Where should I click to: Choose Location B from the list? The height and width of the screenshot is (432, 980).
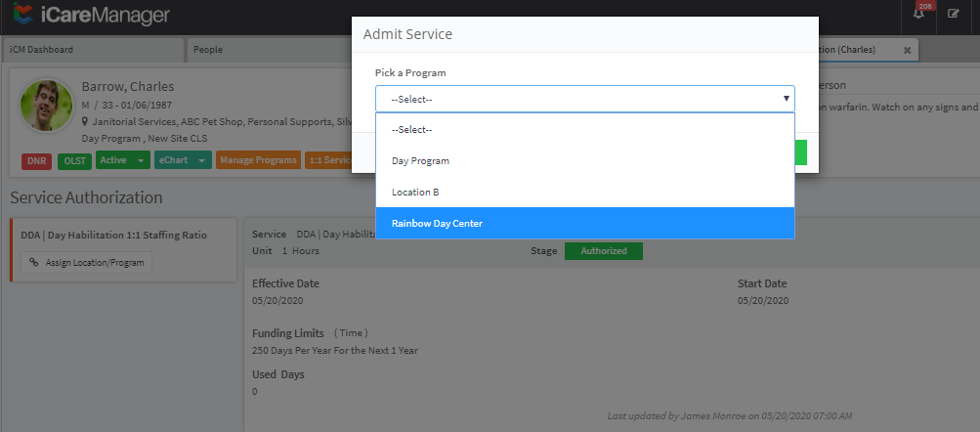585,192
